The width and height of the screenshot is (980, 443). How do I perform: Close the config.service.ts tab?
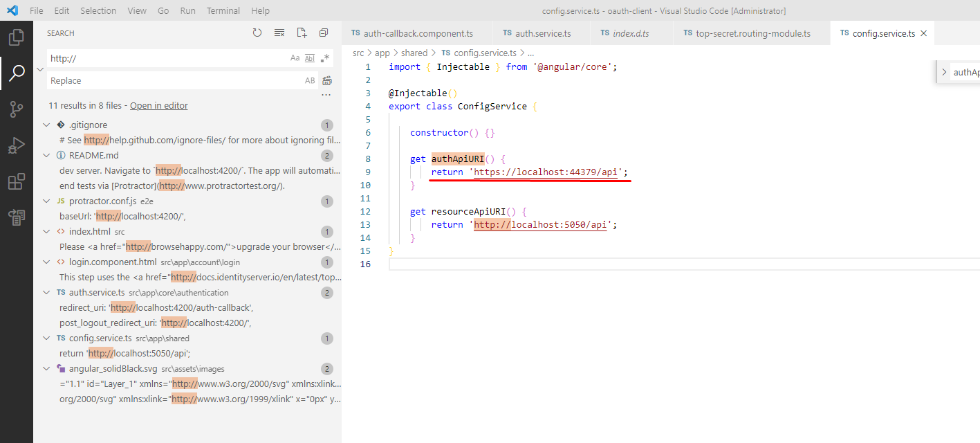pyautogui.click(x=923, y=33)
